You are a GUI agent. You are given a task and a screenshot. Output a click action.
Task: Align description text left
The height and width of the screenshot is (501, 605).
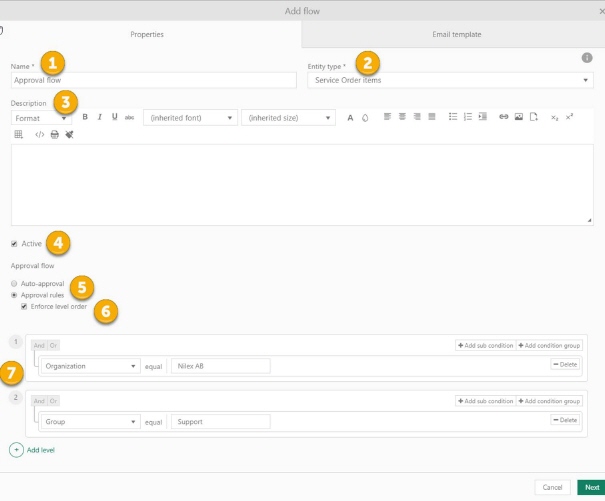pyautogui.click(x=387, y=117)
